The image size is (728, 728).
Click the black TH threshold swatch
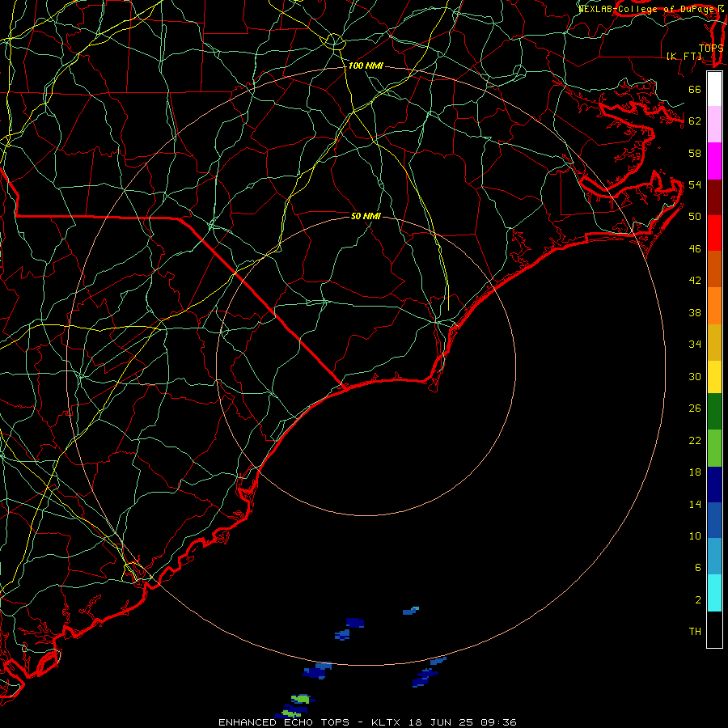pos(714,629)
